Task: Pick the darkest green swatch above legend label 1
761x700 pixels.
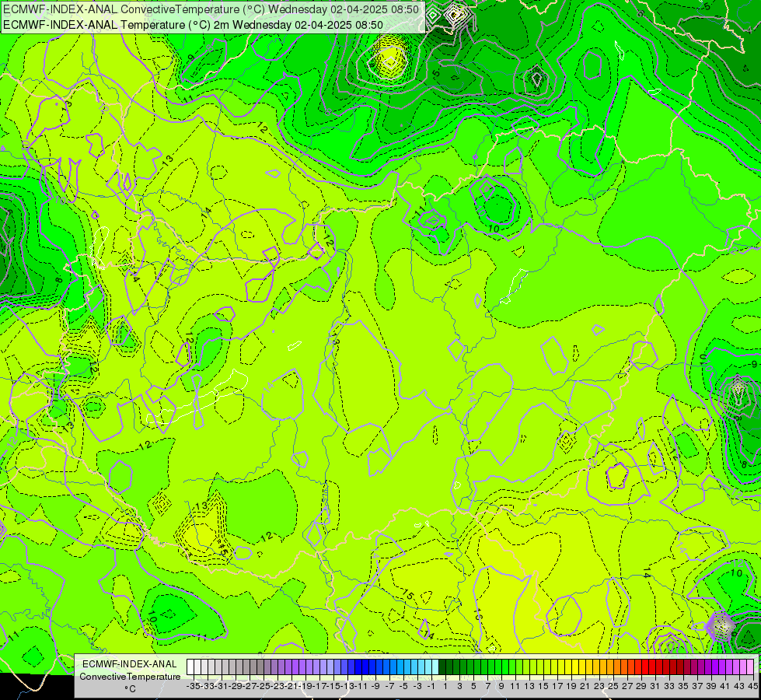Action: (x=442, y=667)
